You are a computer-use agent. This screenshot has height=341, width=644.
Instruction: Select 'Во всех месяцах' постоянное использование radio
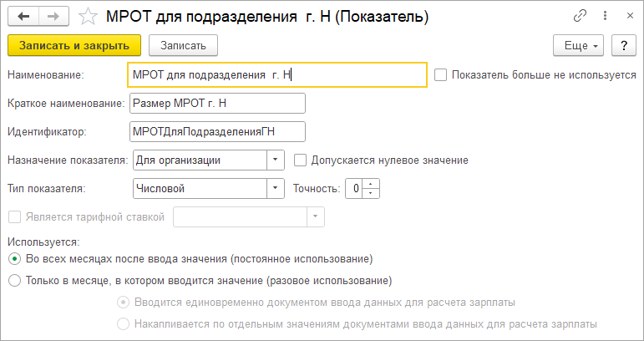(x=14, y=259)
